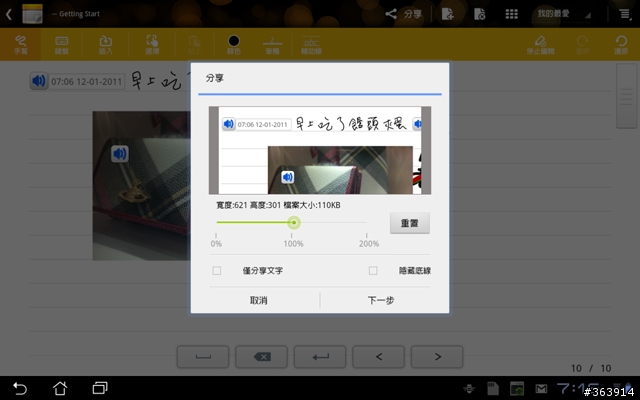Click the share preview image in the dialog
This screenshot has height=400, width=640.
coord(320,150)
